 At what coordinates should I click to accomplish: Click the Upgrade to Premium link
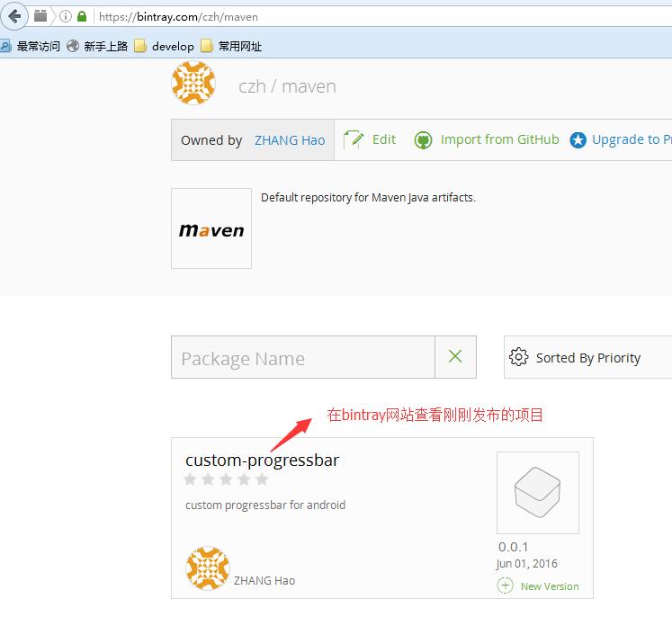pyautogui.click(x=632, y=139)
